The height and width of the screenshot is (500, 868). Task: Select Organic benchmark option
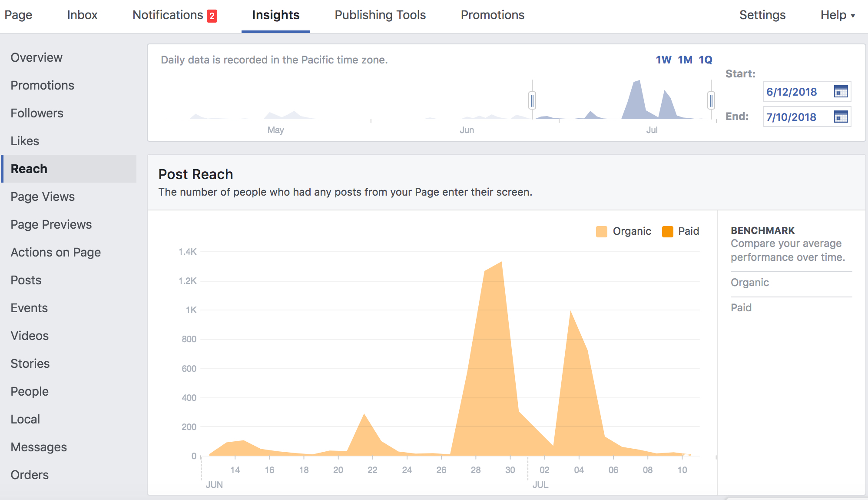pos(750,283)
